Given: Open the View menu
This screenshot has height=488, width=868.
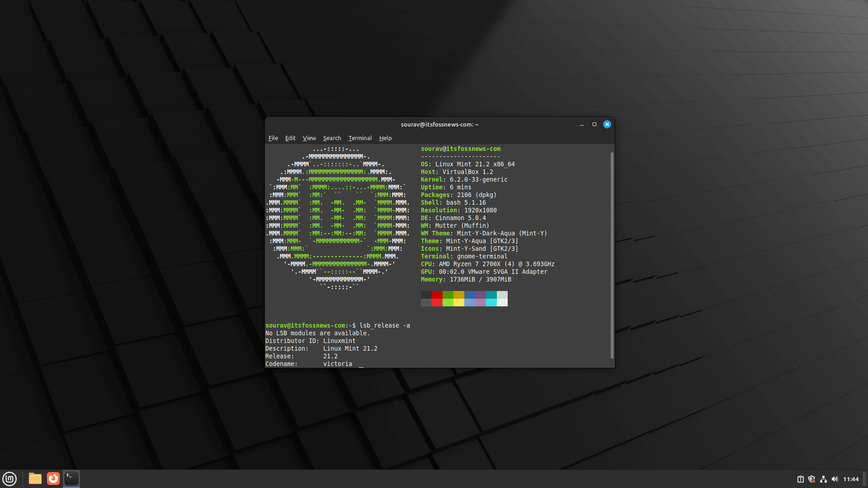Looking at the screenshot, I should [x=309, y=138].
